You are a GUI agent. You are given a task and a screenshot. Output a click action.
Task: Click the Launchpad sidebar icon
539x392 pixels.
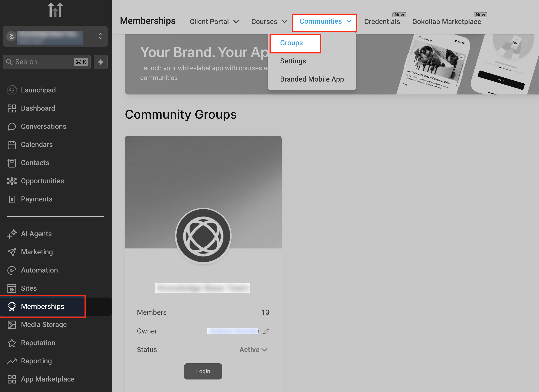[x=12, y=90]
